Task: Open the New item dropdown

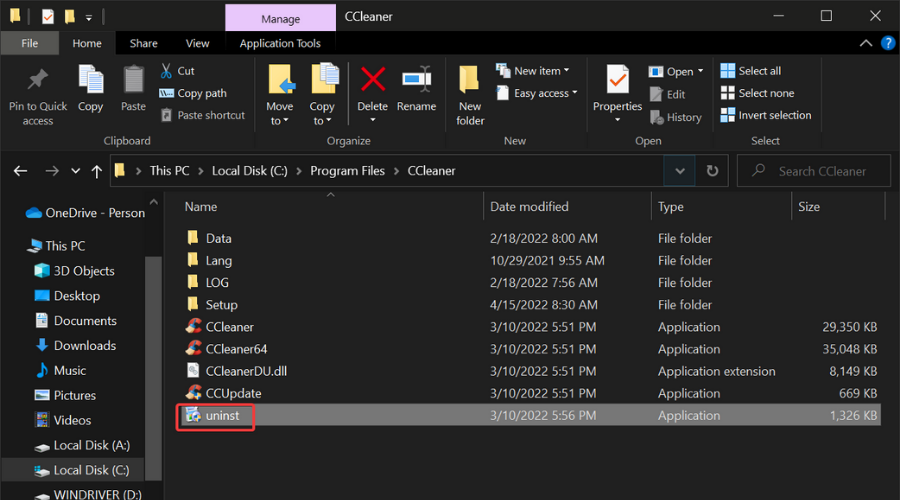Action: [533, 71]
